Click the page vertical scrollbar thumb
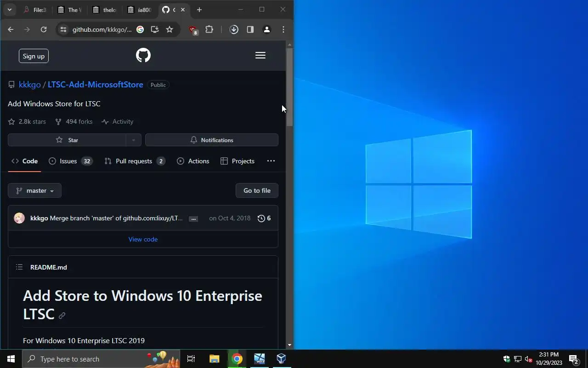This screenshot has height=368, width=588. click(x=289, y=87)
